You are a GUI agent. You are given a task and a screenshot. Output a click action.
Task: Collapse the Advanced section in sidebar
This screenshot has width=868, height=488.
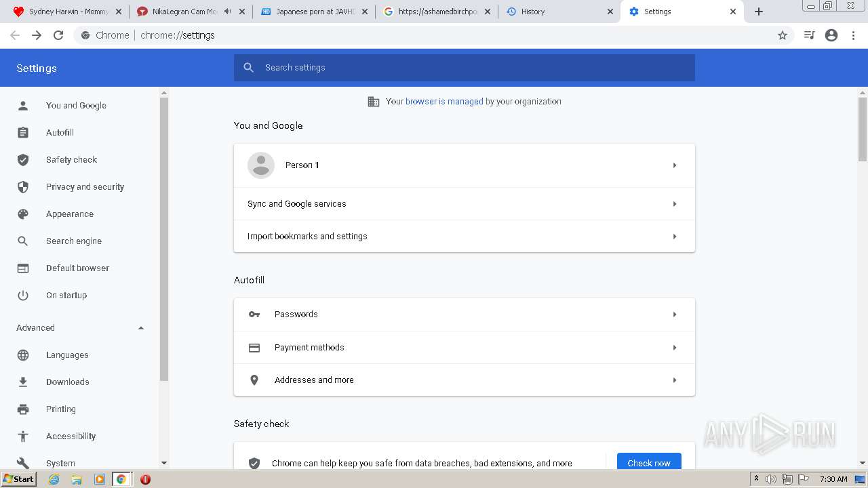[141, 328]
